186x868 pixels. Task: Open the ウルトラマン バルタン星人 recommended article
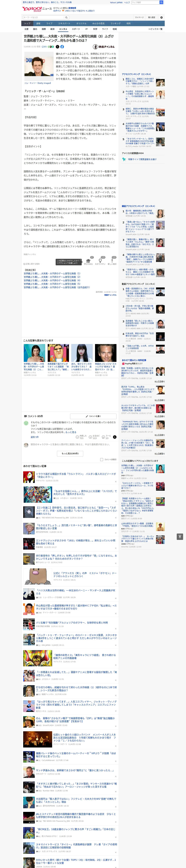tap(76, 475)
